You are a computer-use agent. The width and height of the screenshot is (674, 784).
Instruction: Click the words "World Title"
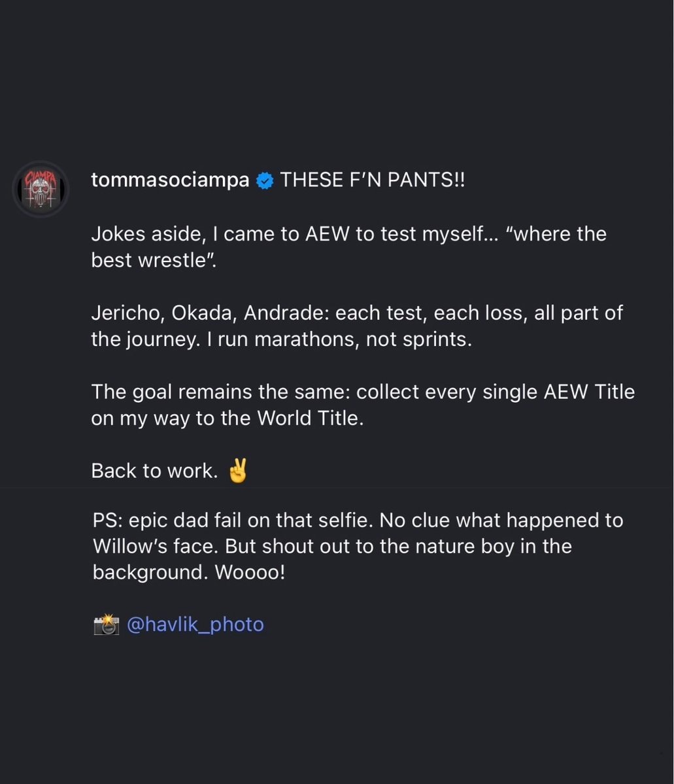[310, 418]
